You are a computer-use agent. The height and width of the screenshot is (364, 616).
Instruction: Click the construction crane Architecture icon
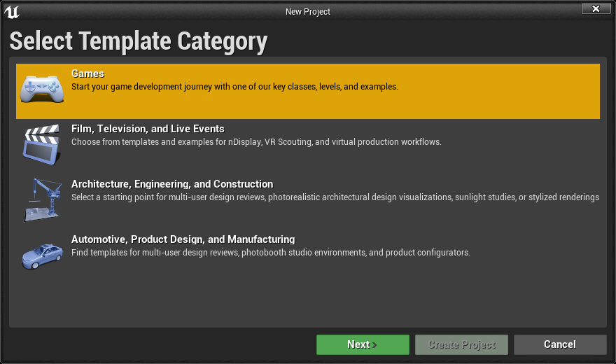(x=43, y=200)
